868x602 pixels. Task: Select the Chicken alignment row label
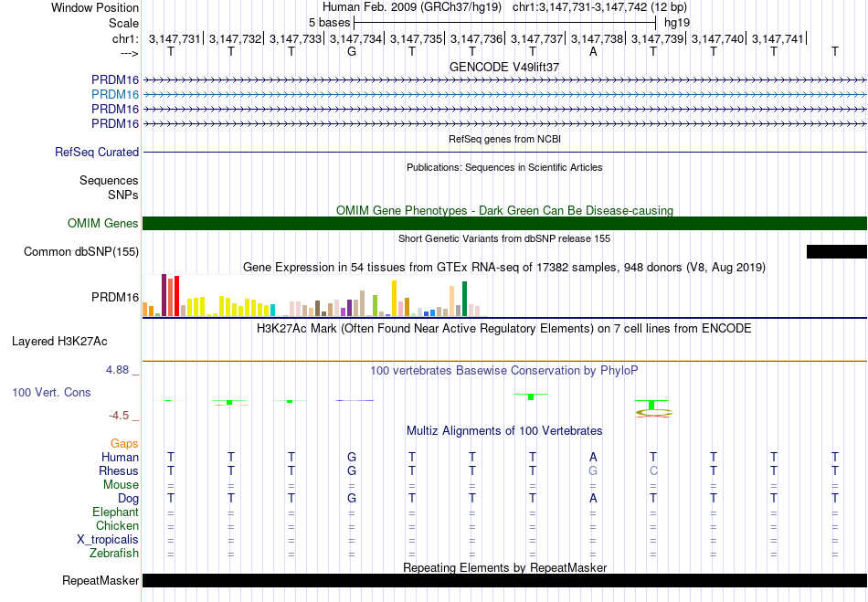[117, 525]
